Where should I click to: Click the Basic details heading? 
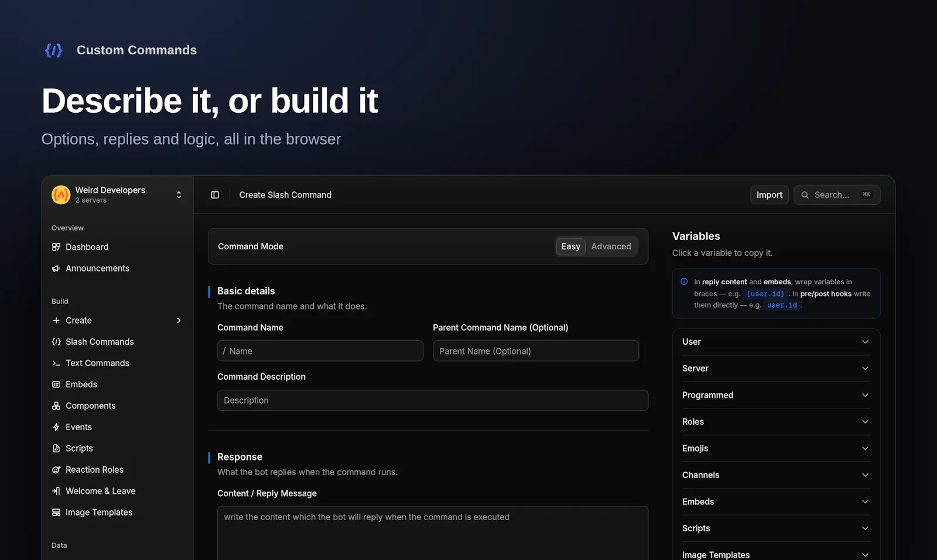coord(246,291)
